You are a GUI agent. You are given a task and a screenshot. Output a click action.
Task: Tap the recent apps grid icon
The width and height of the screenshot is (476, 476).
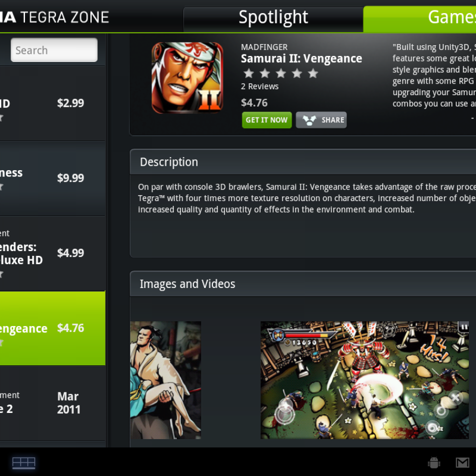tap(24, 463)
